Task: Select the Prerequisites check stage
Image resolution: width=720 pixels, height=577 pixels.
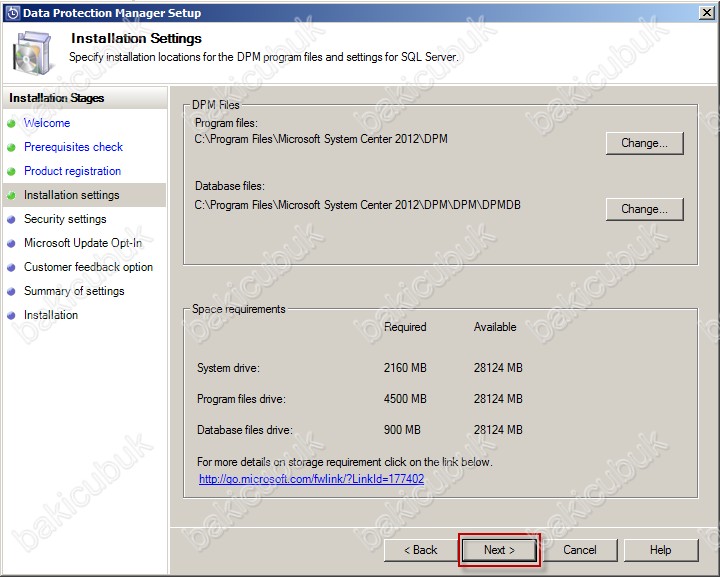Action: pos(73,147)
